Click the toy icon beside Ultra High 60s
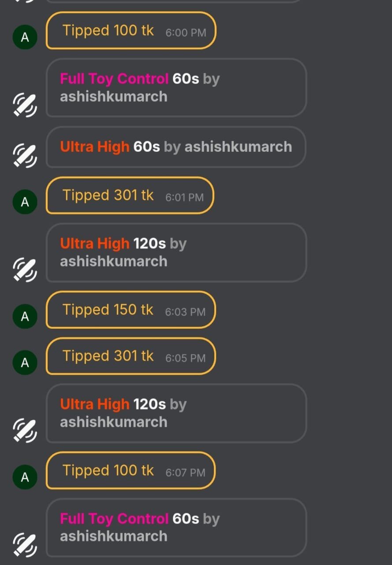Screen dimensions: 392x565 (x=25, y=155)
